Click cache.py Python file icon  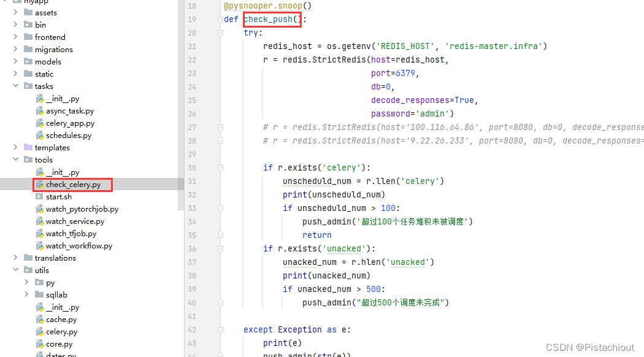(x=40, y=319)
